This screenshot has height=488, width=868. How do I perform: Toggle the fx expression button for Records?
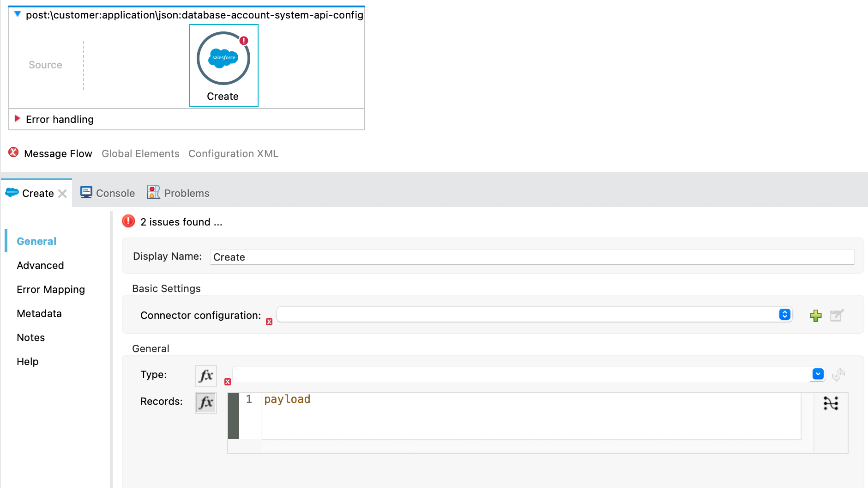[x=206, y=403]
